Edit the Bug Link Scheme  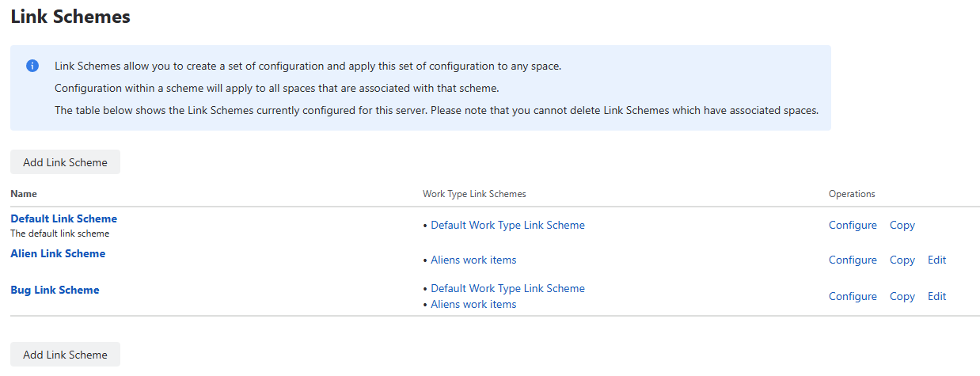point(937,296)
